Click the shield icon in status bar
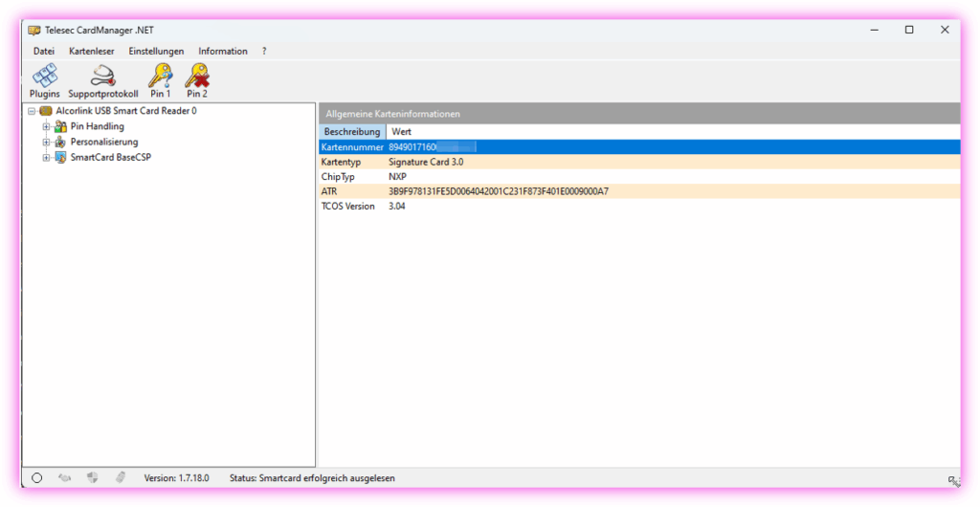 93,477
